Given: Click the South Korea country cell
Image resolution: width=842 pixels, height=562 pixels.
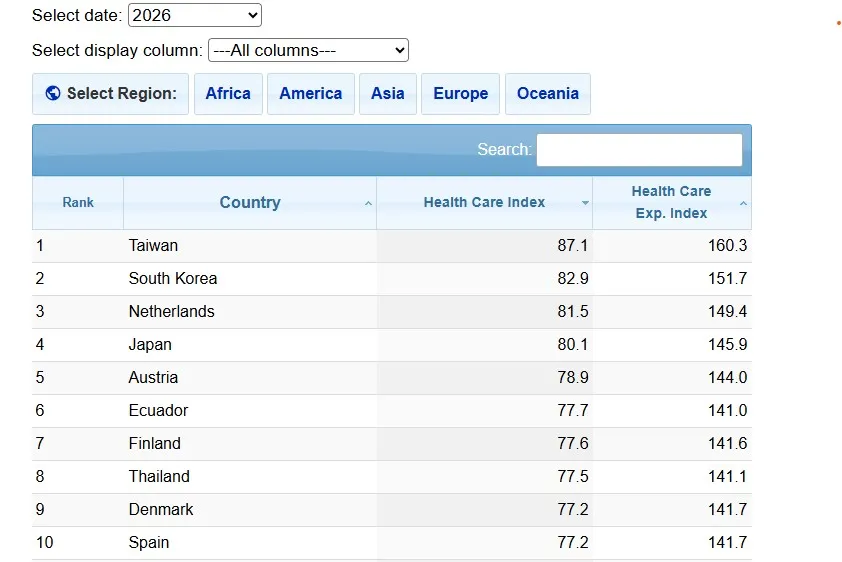Looking at the screenshot, I should (172, 278).
